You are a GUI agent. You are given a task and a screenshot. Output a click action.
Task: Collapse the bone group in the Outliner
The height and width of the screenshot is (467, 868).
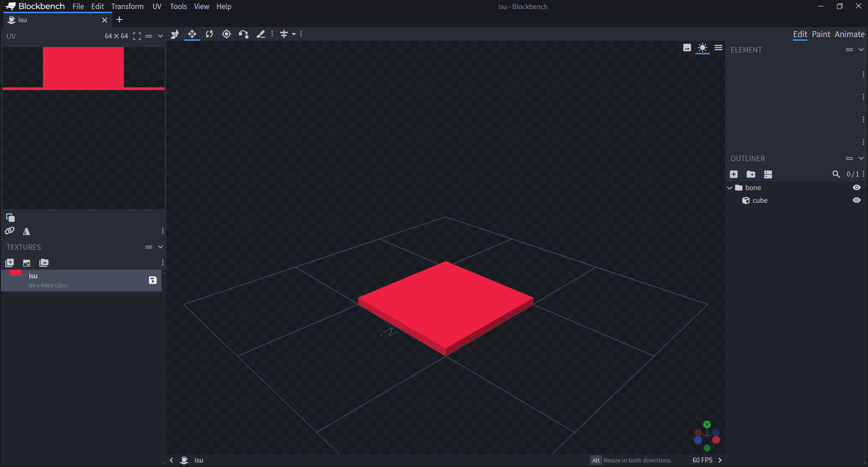(730, 187)
